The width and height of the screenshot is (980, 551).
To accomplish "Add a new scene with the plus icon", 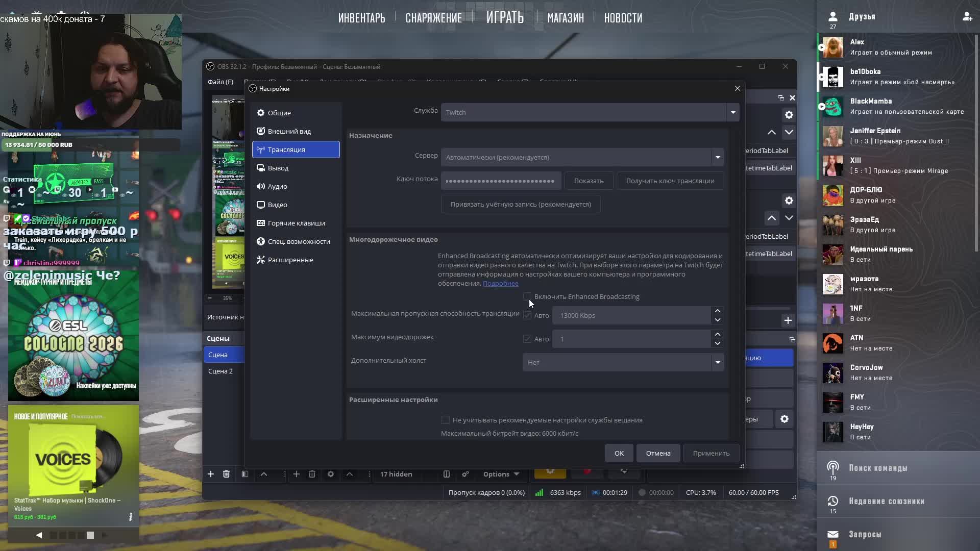I will (x=211, y=474).
